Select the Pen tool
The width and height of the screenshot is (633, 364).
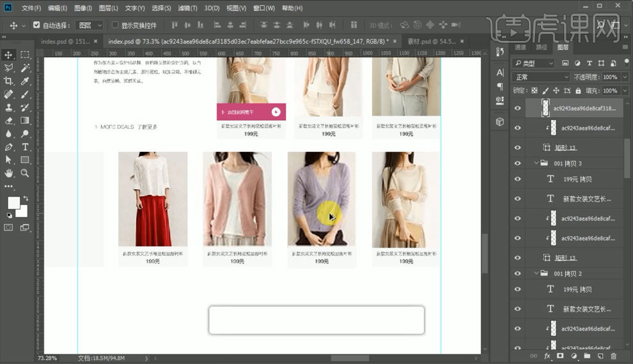tap(8, 147)
